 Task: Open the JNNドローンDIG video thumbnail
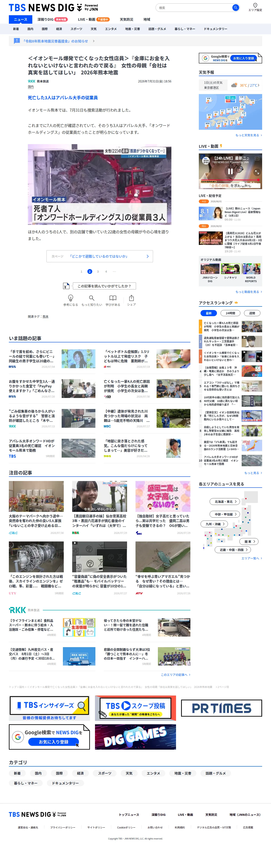(210, 269)
